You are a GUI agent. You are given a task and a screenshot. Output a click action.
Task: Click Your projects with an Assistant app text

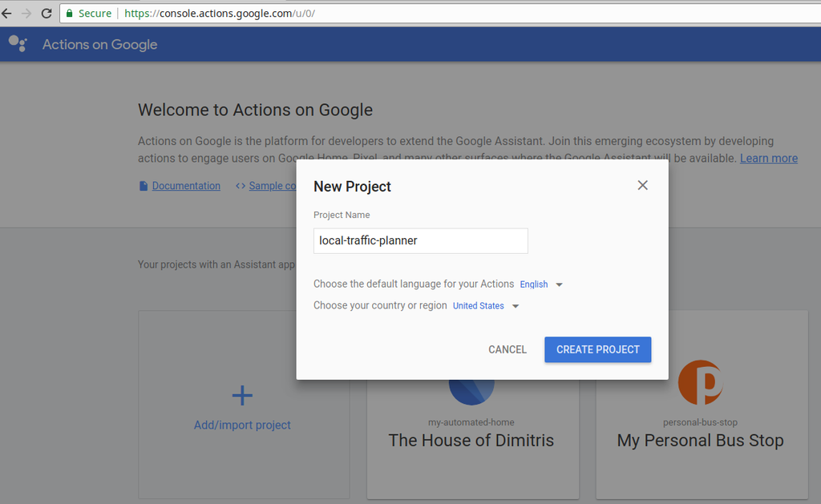[x=216, y=264]
